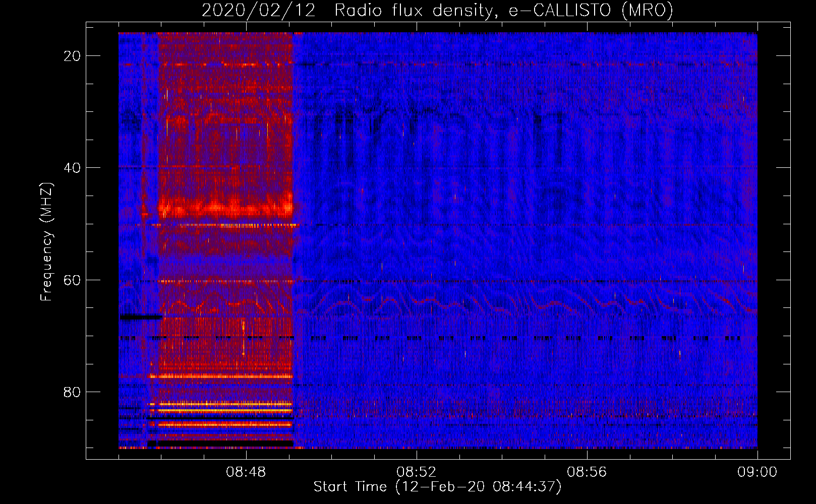Click the 60 MHz frequency tick label
Viewport: 816px width, 504px height.
point(72,280)
